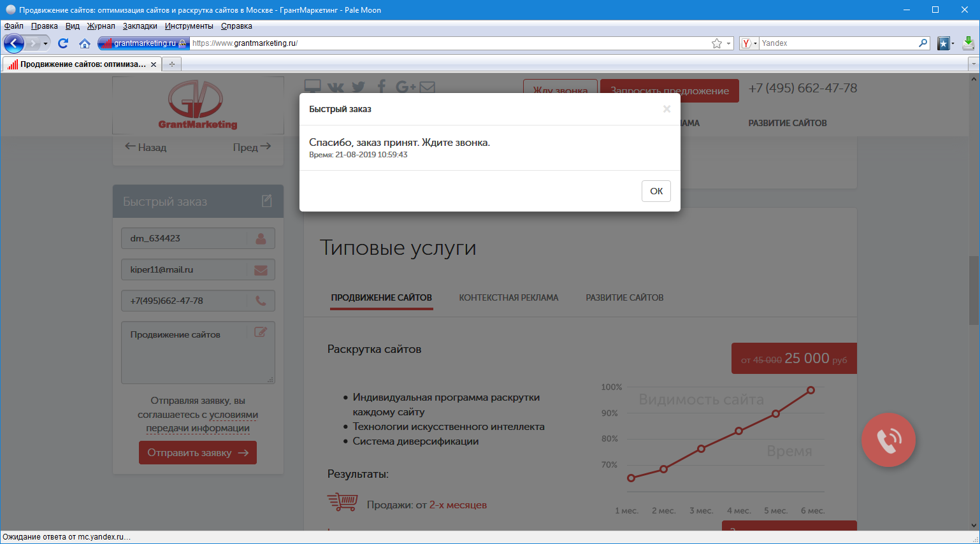Click the Пред link in sidebar
Screen dimensions: 980x544
click(x=252, y=147)
